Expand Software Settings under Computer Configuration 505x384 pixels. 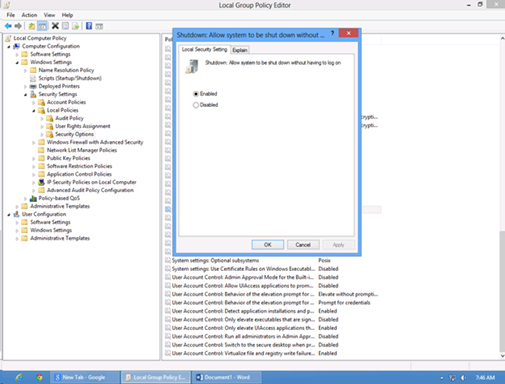[x=17, y=54]
